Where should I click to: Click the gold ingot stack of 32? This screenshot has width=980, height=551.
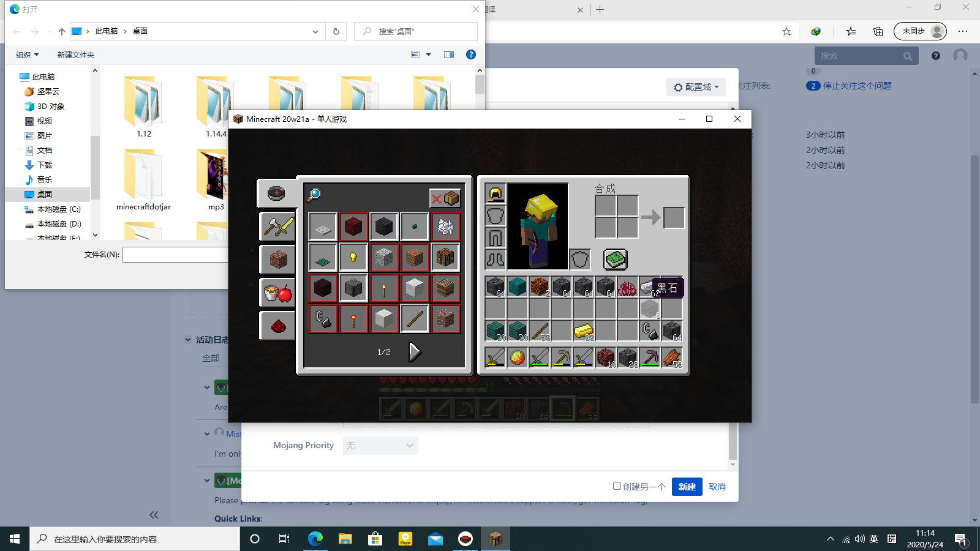pos(584,331)
